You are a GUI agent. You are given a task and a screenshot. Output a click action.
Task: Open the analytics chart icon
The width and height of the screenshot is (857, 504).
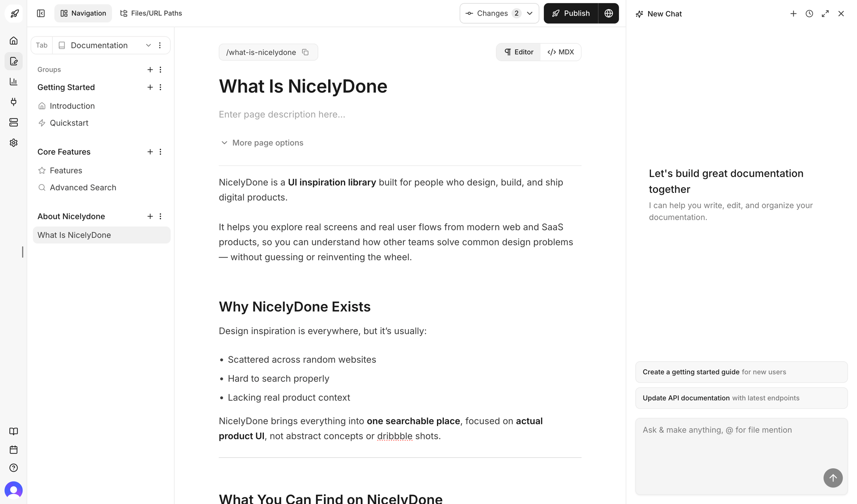(x=14, y=82)
